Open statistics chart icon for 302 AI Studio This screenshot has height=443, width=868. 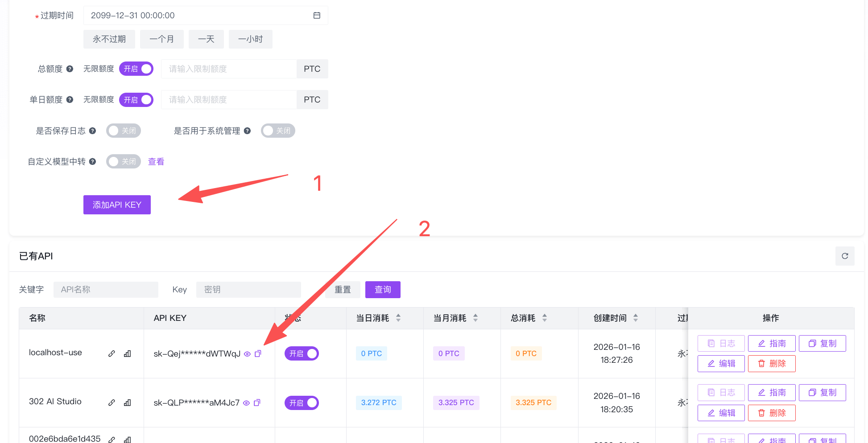tap(127, 403)
